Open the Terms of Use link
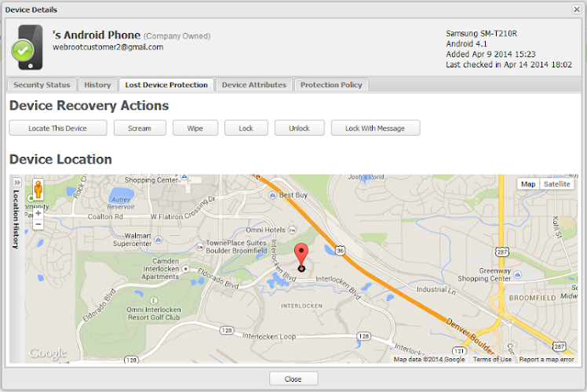Screen dimensions: 587x392 coord(492,359)
